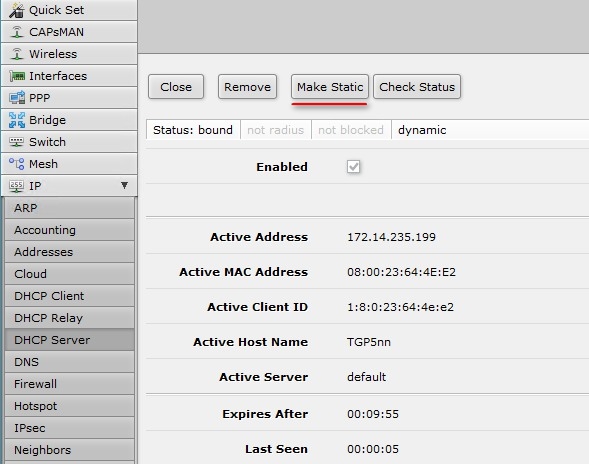Click the Check Status button
The image size is (589, 464).
[x=417, y=87]
